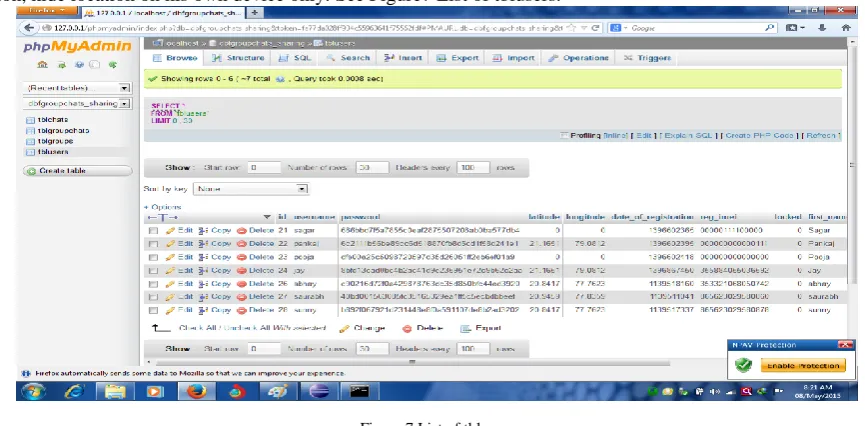This screenshot has height=426, width=865.
Task: Click the Create PHP Code link
Action: (759, 135)
